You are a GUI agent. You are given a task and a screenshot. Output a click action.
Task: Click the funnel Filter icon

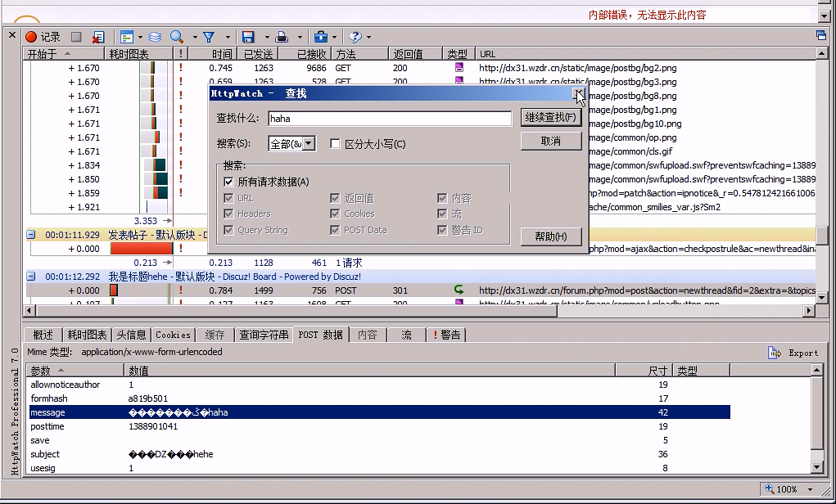[x=209, y=37]
